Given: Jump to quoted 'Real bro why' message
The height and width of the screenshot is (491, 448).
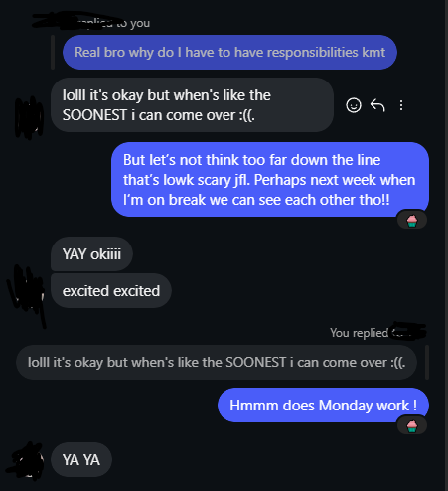Looking at the screenshot, I should tap(229, 52).
